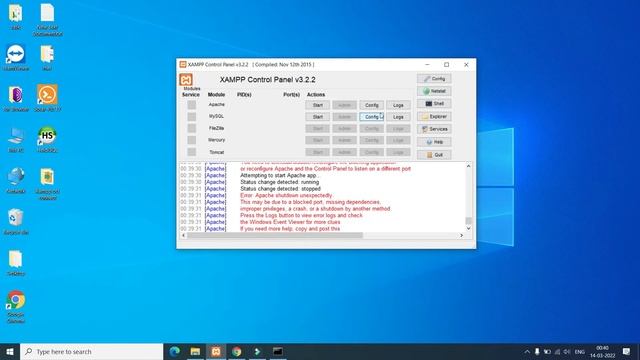Open MySQL Config button
Viewport: 640px width, 360px height.
click(x=371, y=117)
